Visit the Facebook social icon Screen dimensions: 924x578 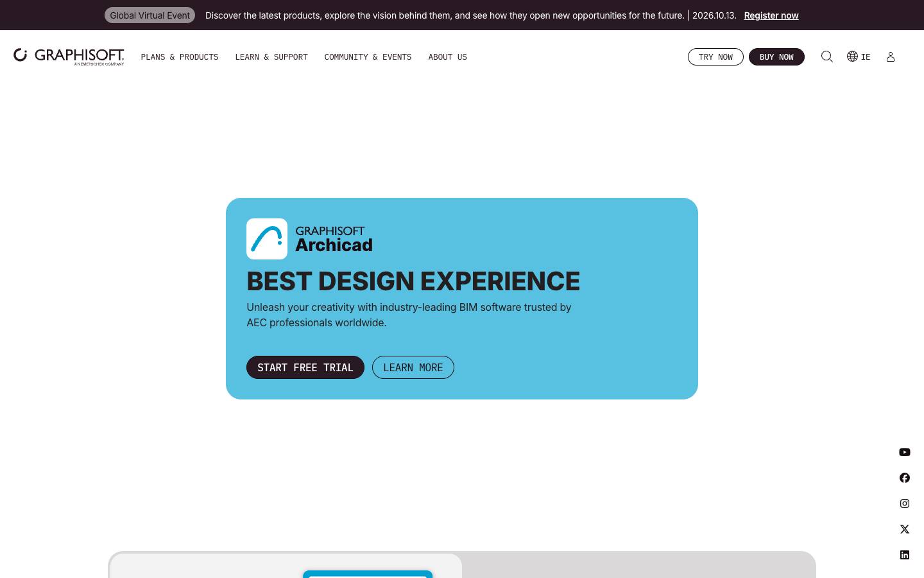[905, 478]
